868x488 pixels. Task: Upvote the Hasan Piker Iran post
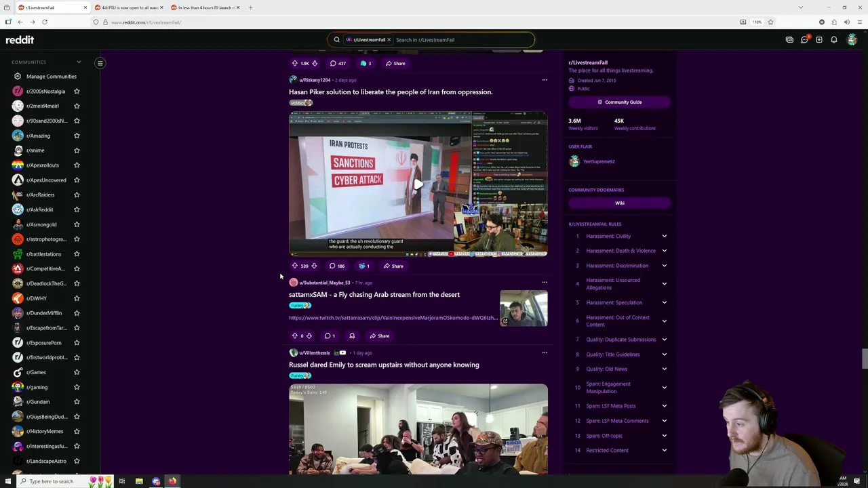[294, 266]
